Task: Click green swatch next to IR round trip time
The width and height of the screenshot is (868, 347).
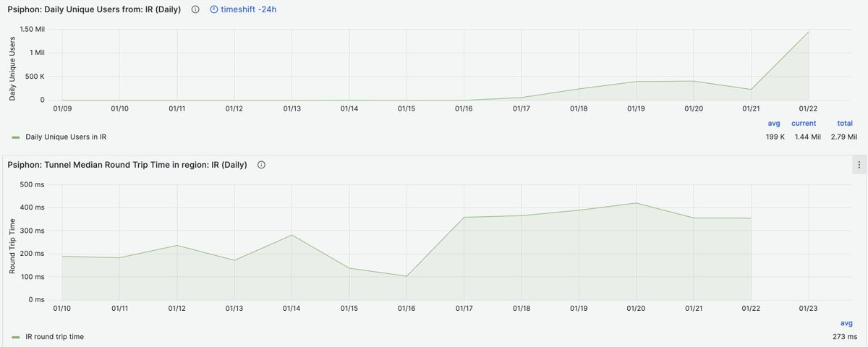Action: pos(16,337)
